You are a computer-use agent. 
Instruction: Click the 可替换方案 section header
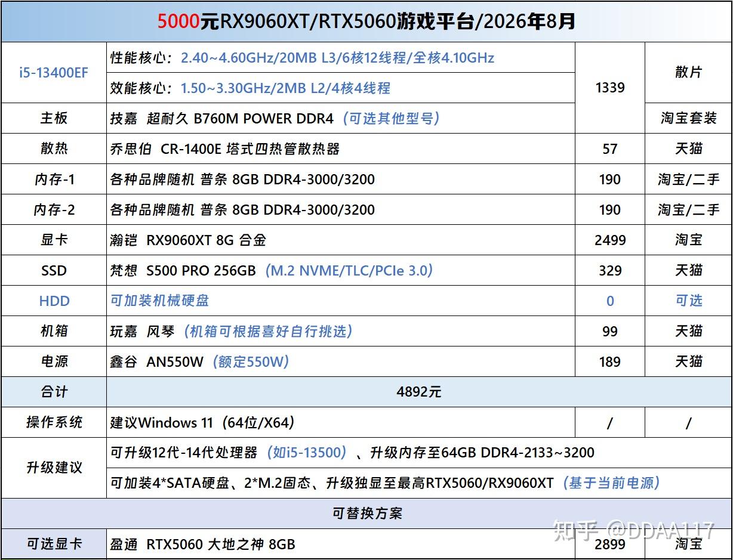click(366, 513)
